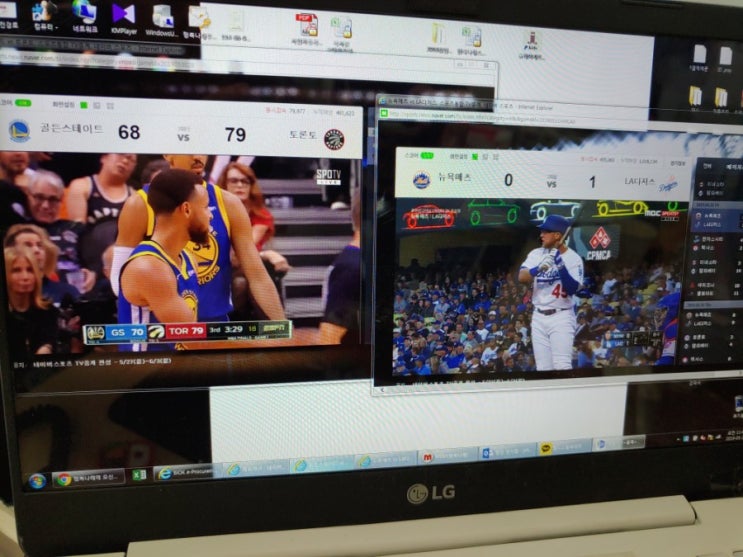Click the New York Mets team logo
Image resolution: width=743 pixels, height=557 pixels.
[x=421, y=180]
